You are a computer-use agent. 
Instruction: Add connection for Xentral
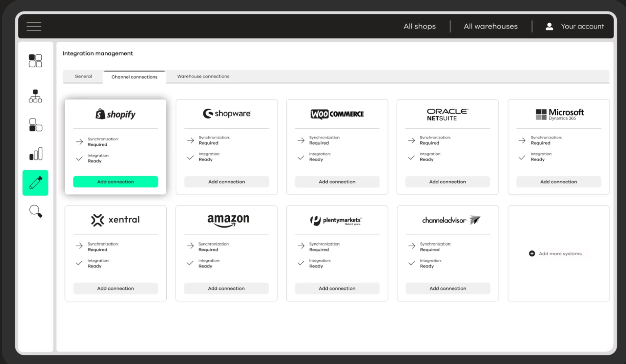(115, 288)
